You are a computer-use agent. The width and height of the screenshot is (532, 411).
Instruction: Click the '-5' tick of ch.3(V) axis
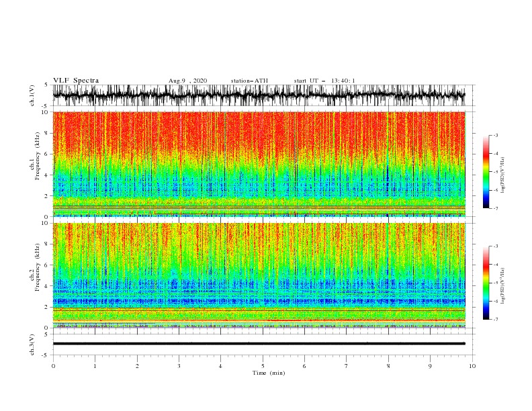click(46, 355)
